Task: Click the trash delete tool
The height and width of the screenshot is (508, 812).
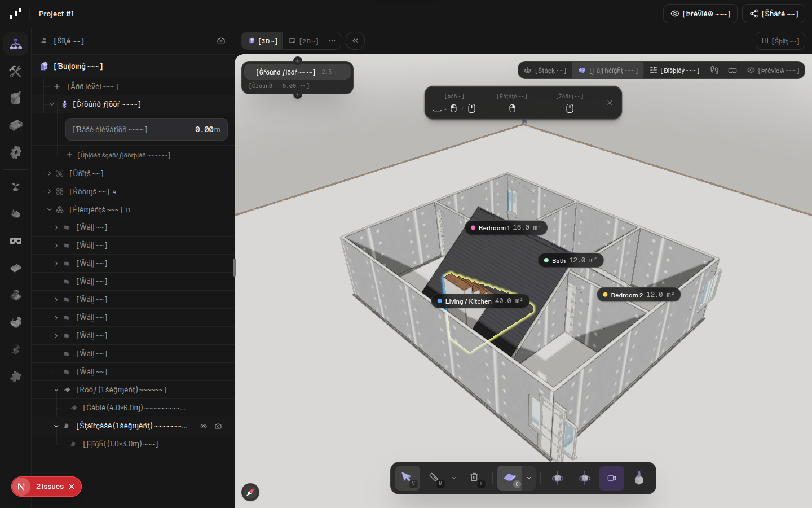Action: tap(474, 478)
